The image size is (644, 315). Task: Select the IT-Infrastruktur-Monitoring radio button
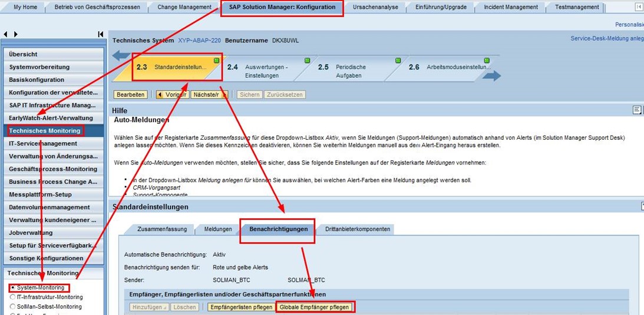13,297
